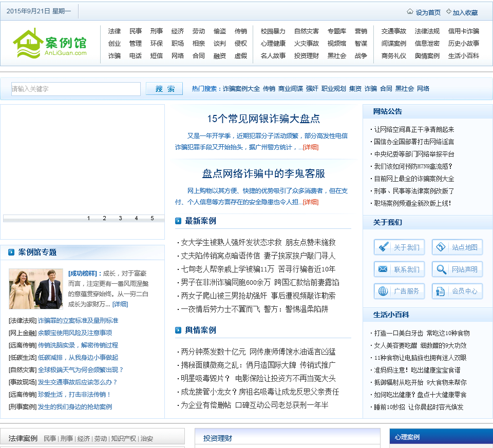The height and width of the screenshot is (448, 493).
Task: Open headline 15个常见网银诈骗大盘点
Action: 263,119
